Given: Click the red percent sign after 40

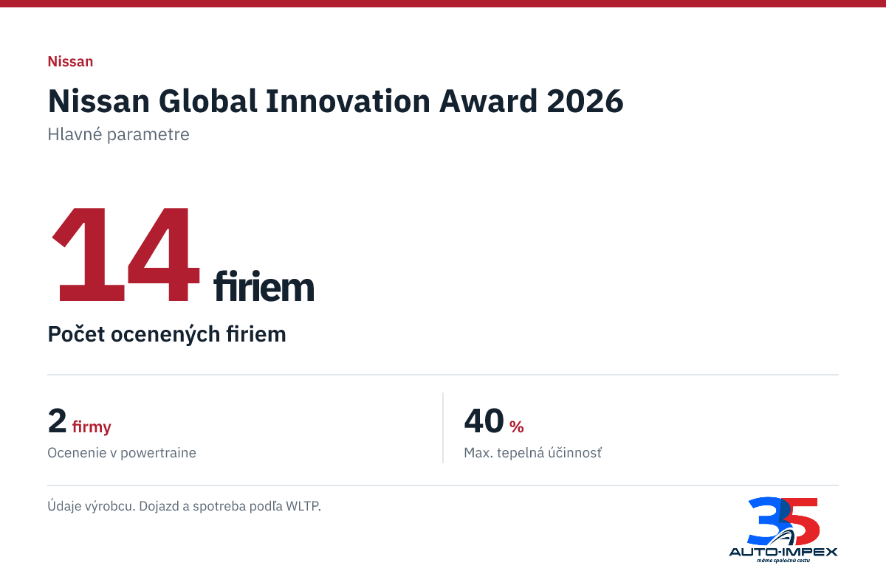Looking at the screenshot, I should tap(517, 426).
